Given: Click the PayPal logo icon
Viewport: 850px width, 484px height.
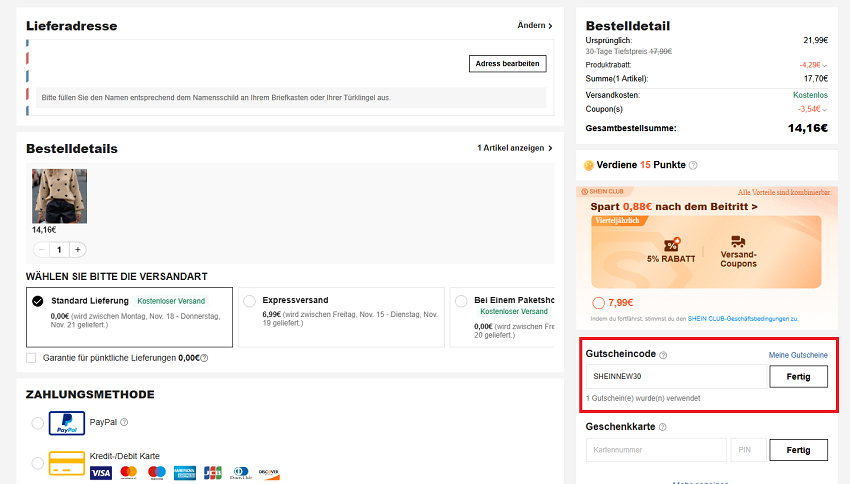Looking at the screenshot, I should click(x=68, y=423).
